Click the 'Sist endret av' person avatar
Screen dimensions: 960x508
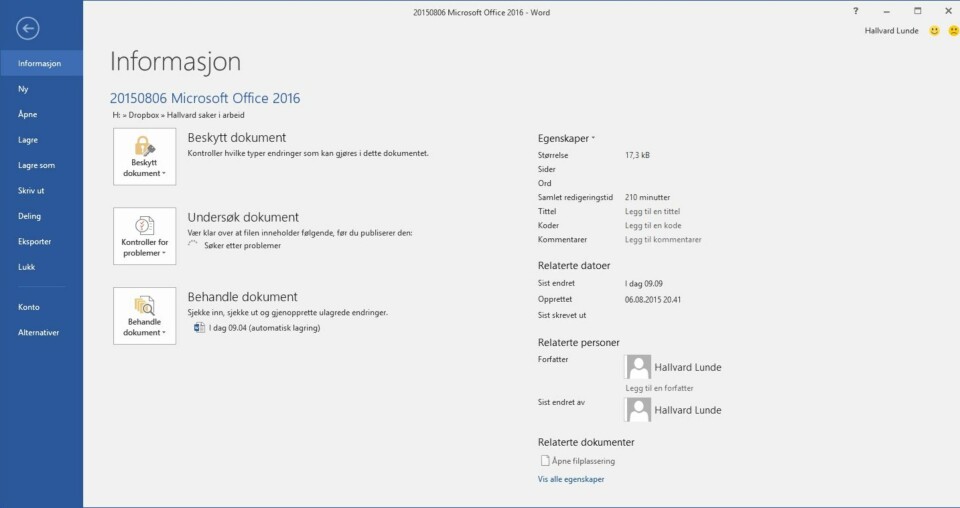[x=638, y=409]
